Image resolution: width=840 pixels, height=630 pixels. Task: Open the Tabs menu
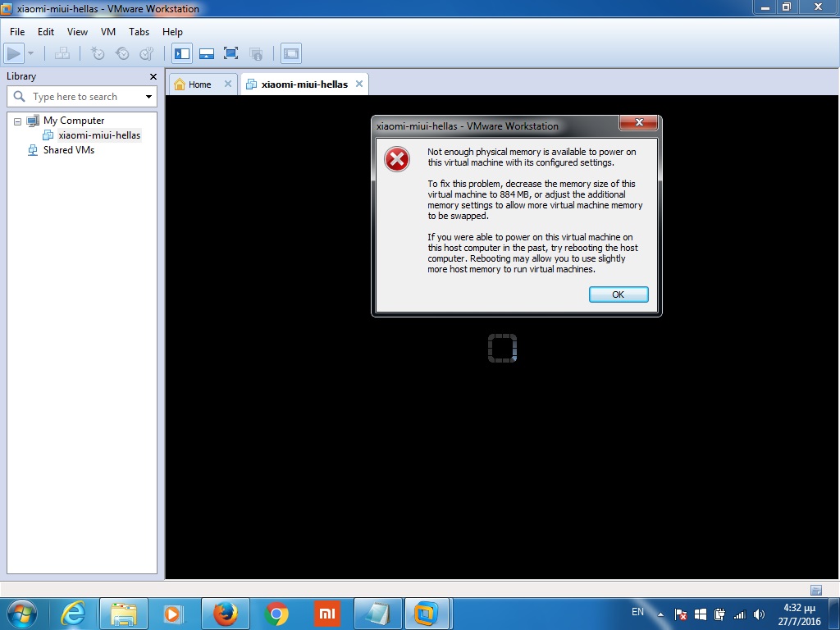pos(139,32)
